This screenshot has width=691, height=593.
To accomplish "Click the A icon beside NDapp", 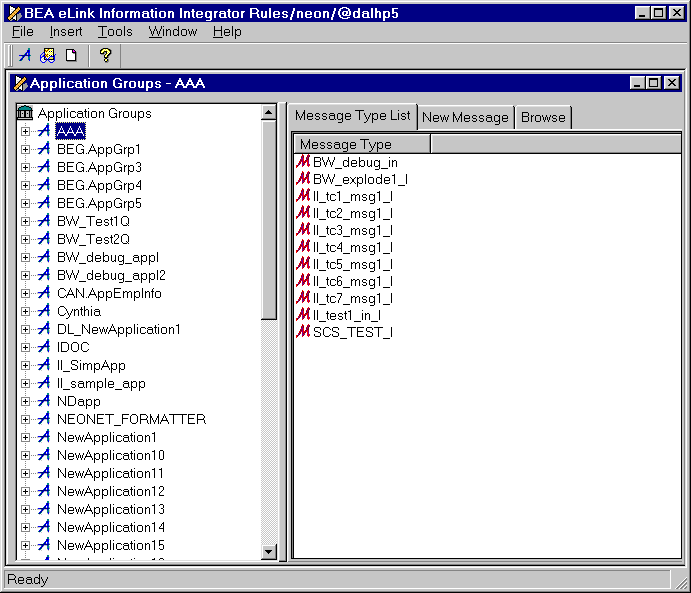I will pyautogui.click(x=44, y=400).
